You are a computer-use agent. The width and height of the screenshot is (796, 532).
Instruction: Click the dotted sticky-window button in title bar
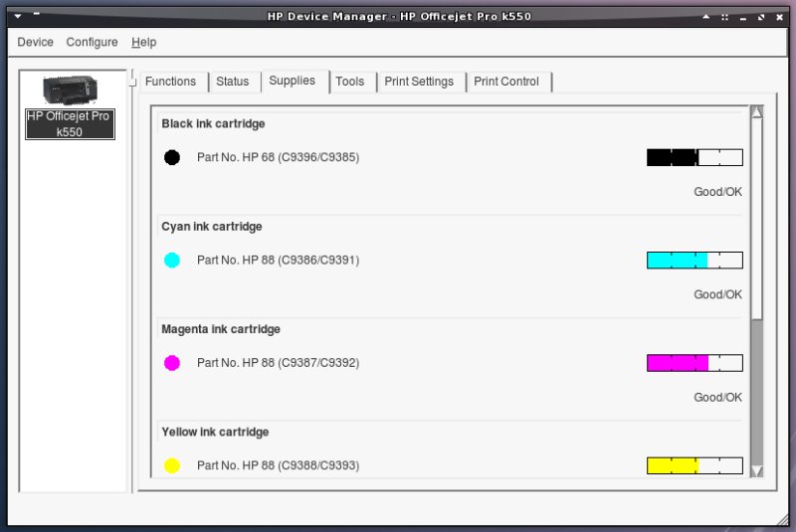tap(724, 17)
